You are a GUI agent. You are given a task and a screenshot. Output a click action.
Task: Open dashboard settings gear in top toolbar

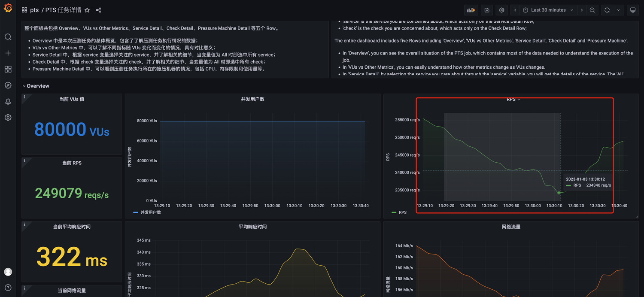pos(501,10)
